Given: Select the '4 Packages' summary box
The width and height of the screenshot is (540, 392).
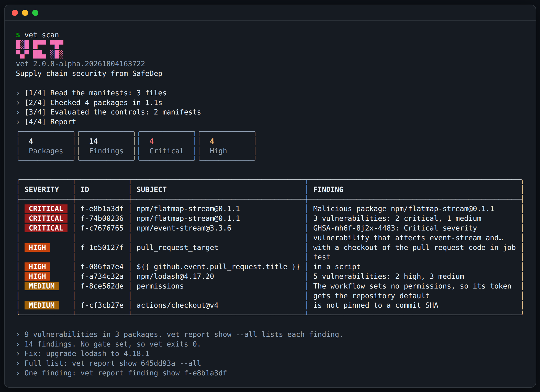Looking at the screenshot, I should coord(46,146).
